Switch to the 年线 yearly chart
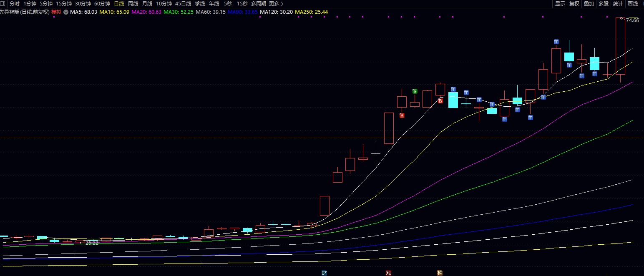This screenshot has width=644, height=276. (x=214, y=4)
